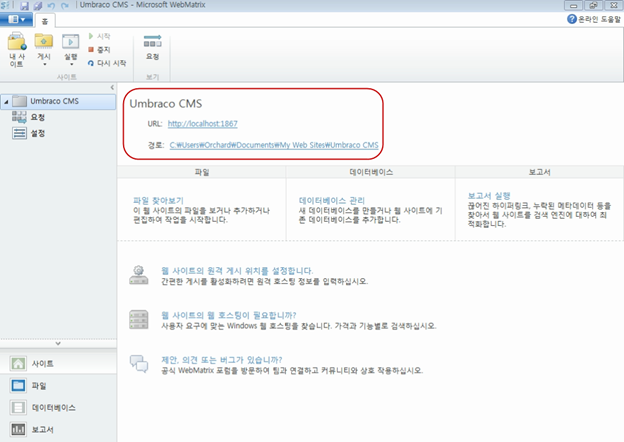
Task: Click the Run (실행) icon
Action: click(x=70, y=41)
